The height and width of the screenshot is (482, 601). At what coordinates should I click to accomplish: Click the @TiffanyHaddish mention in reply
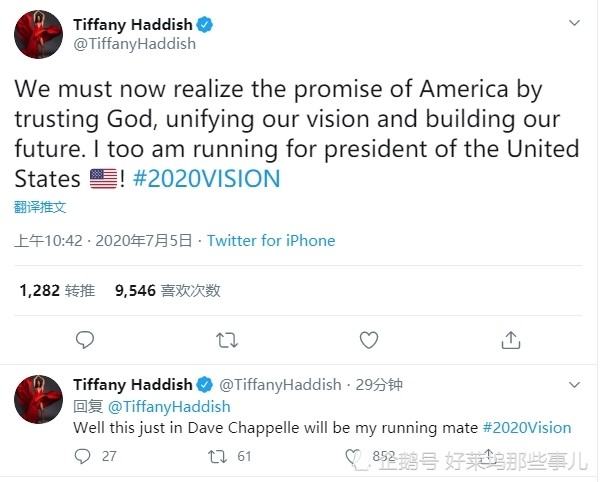(x=168, y=407)
